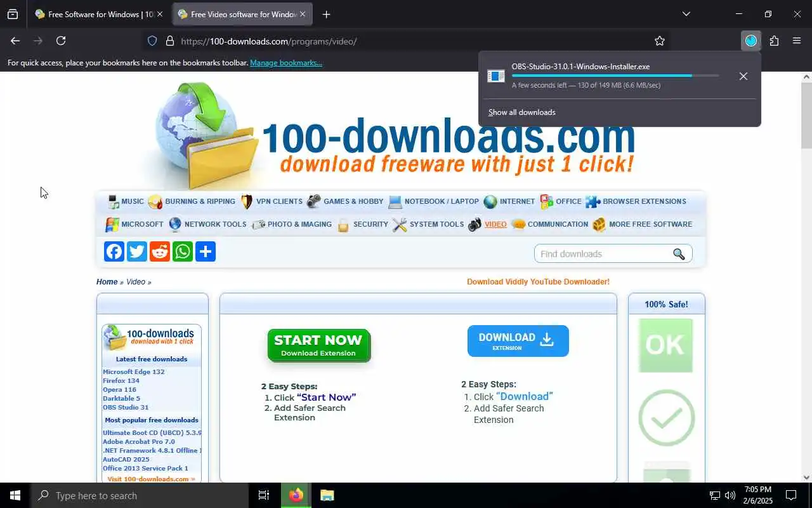812x508 pixels.
Task: Open a new tab with the plus button
Action: pyautogui.click(x=326, y=14)
